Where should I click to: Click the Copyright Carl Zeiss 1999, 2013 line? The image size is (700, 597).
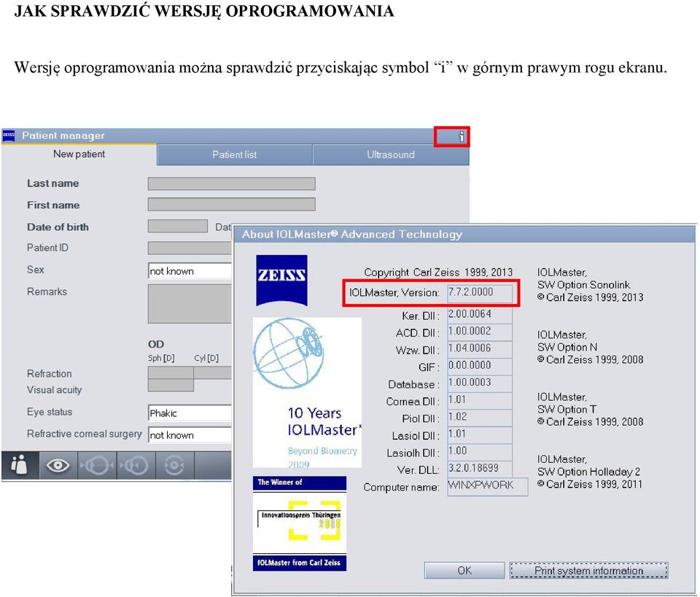[x=438, y=272]
